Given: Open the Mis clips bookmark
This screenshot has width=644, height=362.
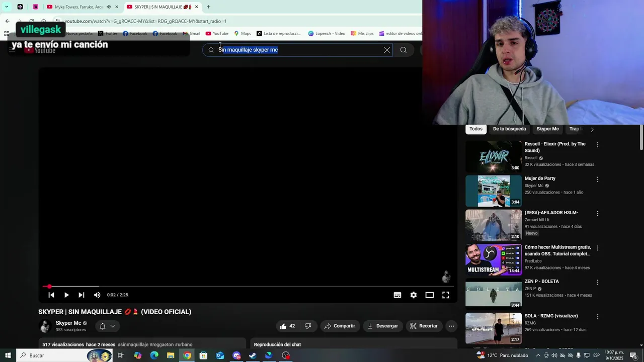Looking at the screenshot, I should pos(362,34).
